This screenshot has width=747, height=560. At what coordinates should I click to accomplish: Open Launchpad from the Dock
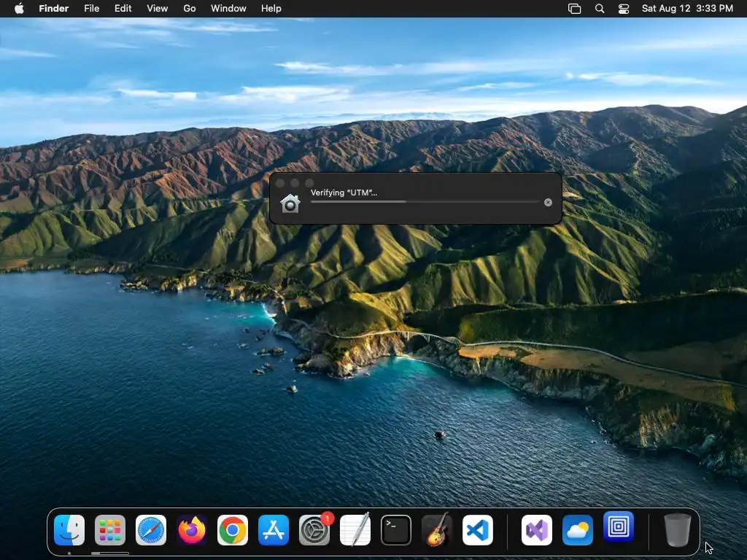(x=110, y=530)
